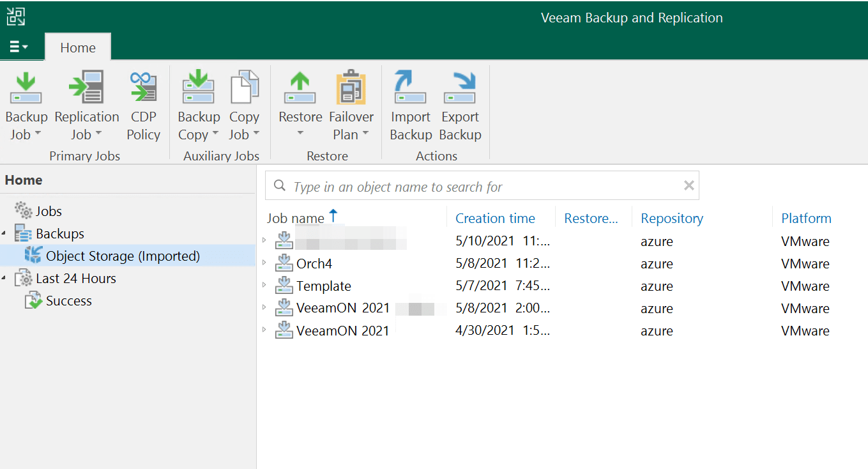Select the Orch4 backup job icon
Viewport: 868px width, 469px height.
[284, 263]
